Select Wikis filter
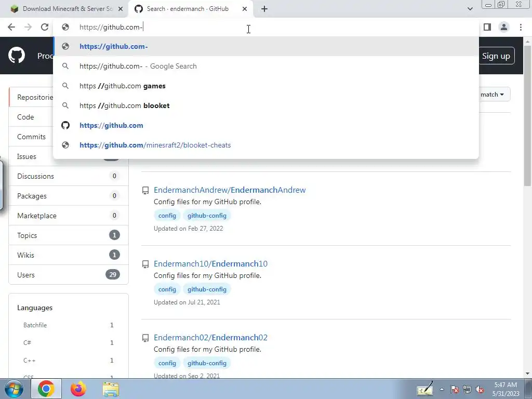This screenshot has height=399, width=532. (69, 255)
